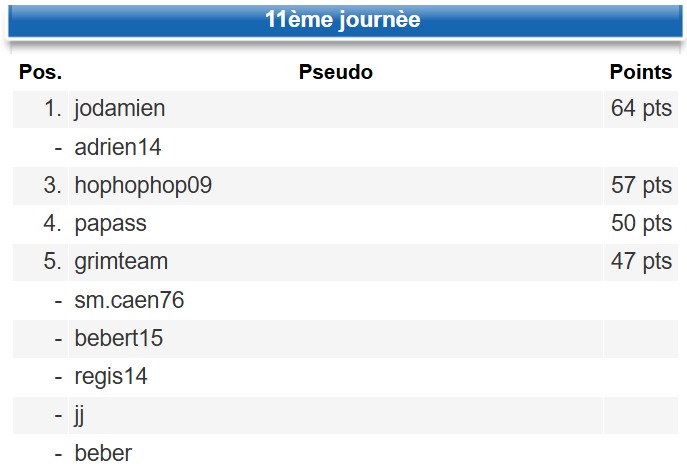Click the 64 pts score cell
Image resolution: width=687 pixels, height=473 pixels.
click(641, 109)
